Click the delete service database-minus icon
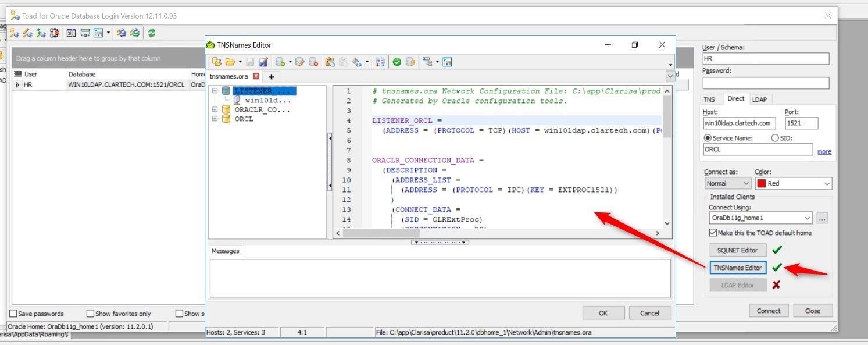The height and width of the screenshot is (345, 868). [x=313, y=62]
